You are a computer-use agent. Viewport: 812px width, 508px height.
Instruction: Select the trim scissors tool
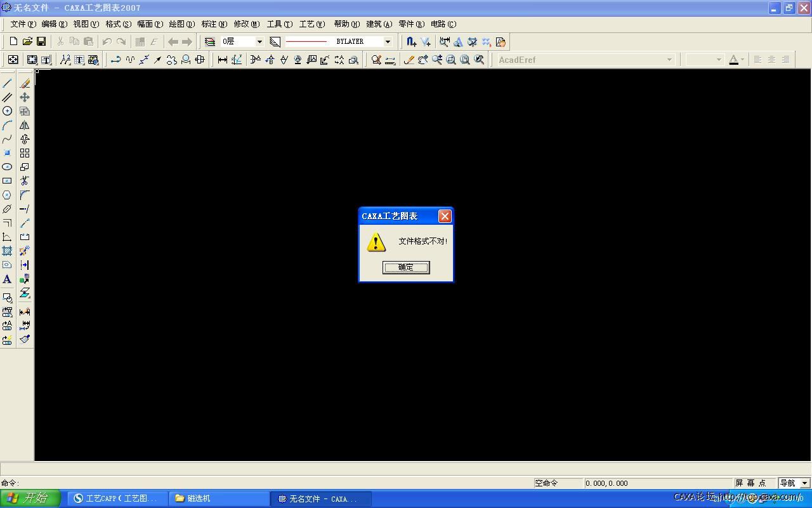25,181
